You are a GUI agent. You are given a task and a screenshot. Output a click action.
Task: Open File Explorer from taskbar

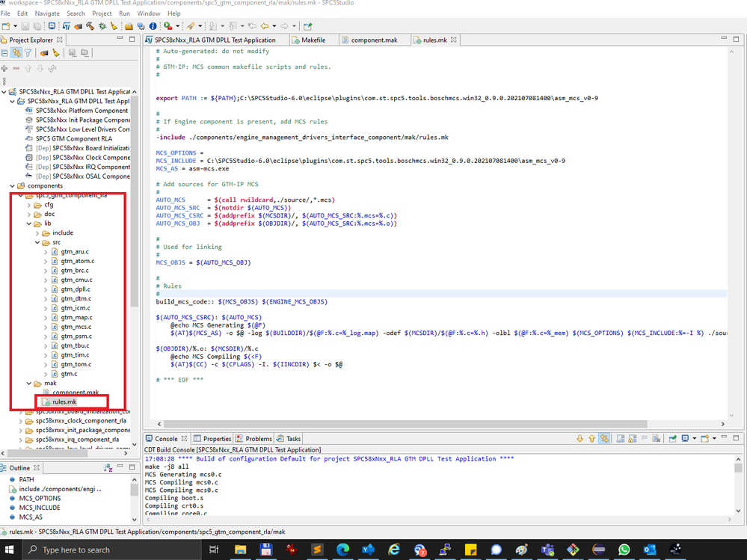point(240,550)
